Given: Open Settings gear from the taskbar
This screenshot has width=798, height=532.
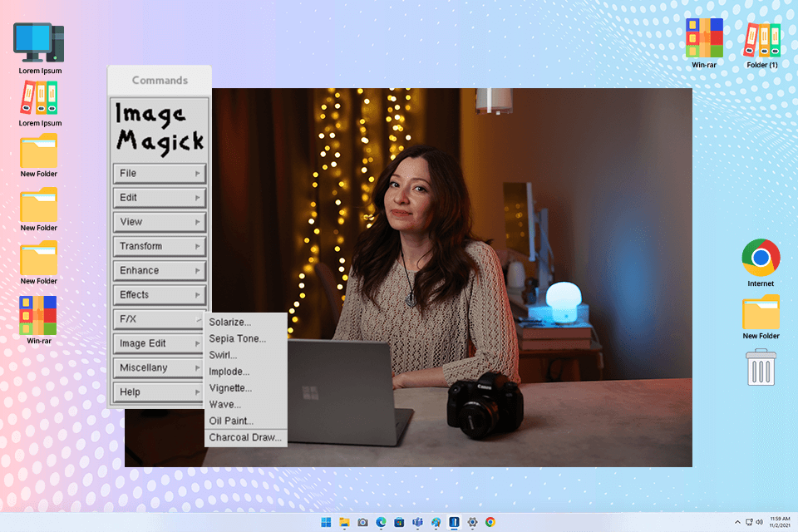Looking at the screenshot, I should click(472, 522).
